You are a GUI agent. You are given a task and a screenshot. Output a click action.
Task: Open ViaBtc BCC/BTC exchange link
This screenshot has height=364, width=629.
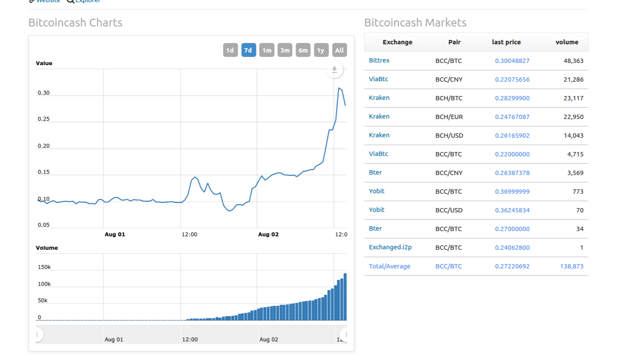click(x=378, y=154)
